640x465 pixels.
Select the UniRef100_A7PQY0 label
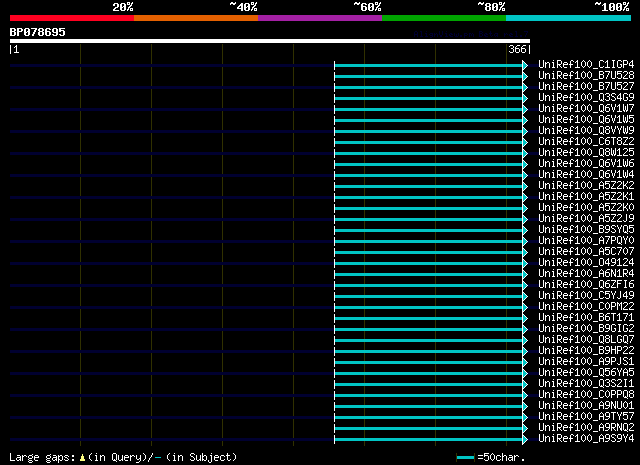pyautogui.click(x=586, y=241)
